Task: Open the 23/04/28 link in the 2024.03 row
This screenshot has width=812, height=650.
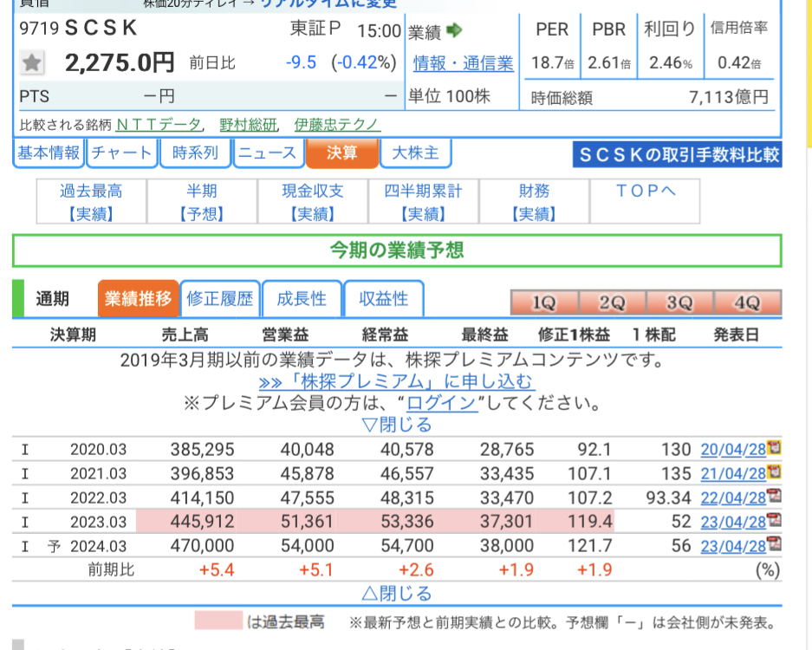Action: pyautogui.click(x=733, y=546)
